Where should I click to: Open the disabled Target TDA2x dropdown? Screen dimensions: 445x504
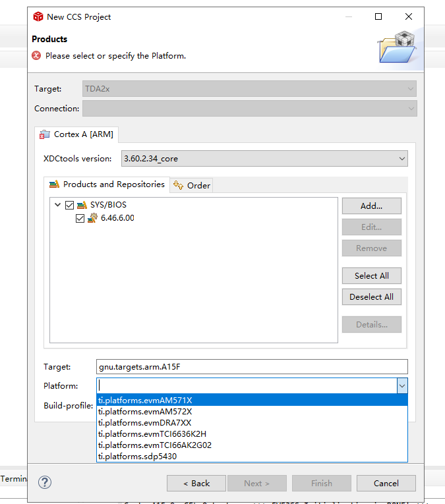click(249, 89)
